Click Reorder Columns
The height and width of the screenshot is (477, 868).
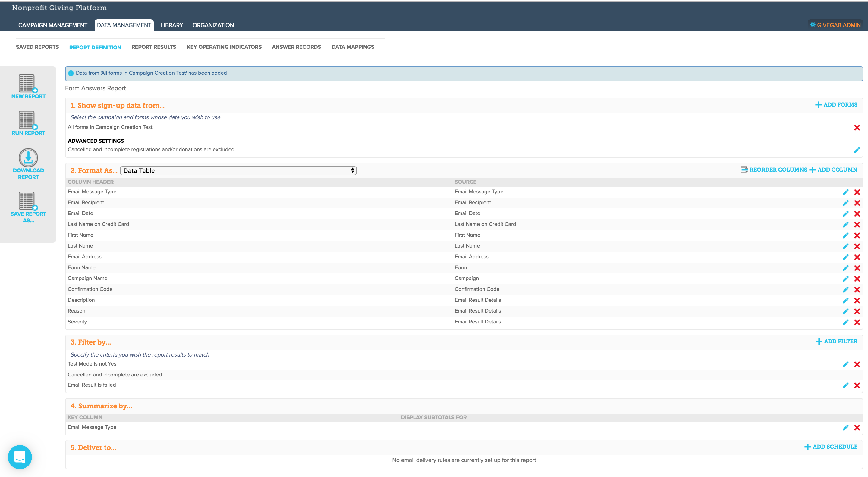coord(774,170)
